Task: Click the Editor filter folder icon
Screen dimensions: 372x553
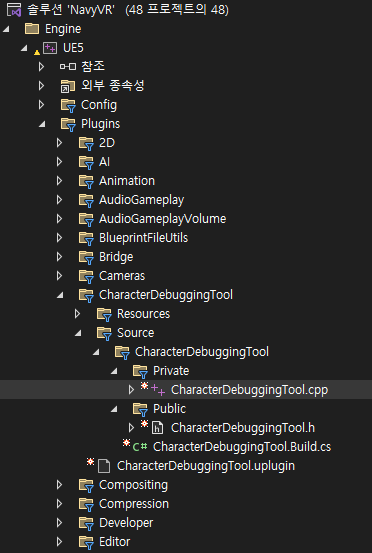Action: [86, 543]
